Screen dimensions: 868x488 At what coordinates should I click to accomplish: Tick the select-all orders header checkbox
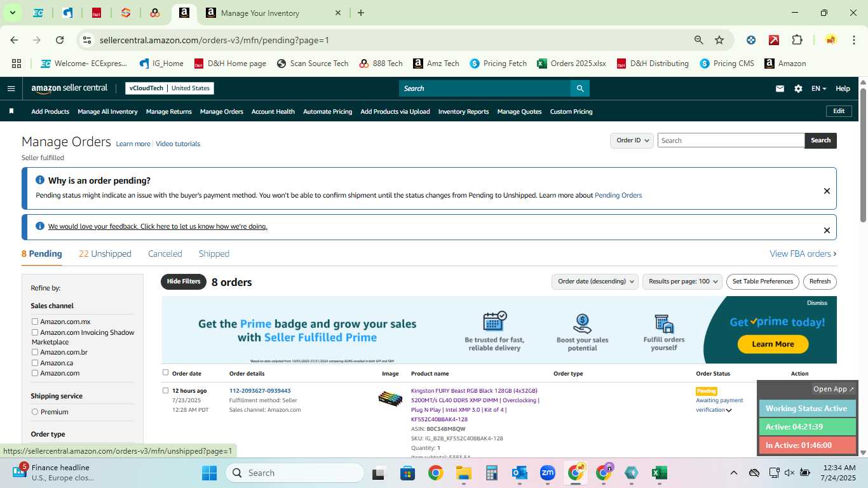pyautogui.click(x=165, y=372)
